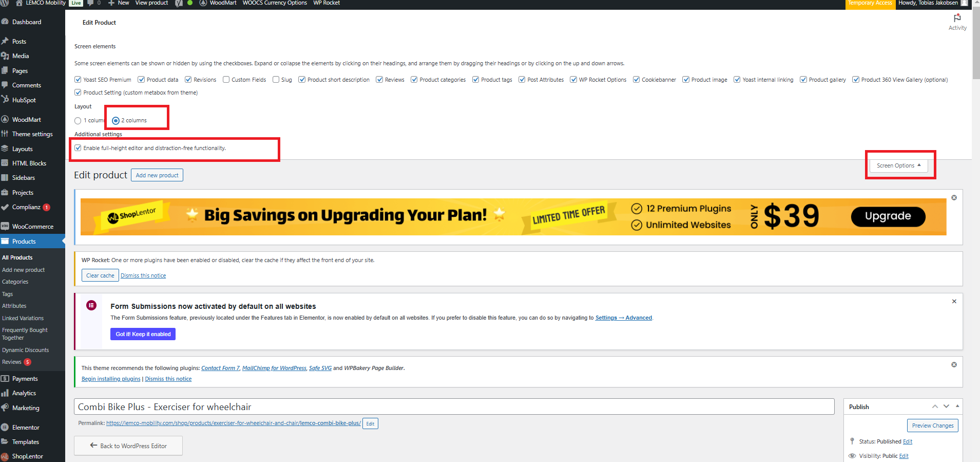This screenshot has width=980, height=462.
Task: Disable full-height editor checkbox
Action: 78,148
